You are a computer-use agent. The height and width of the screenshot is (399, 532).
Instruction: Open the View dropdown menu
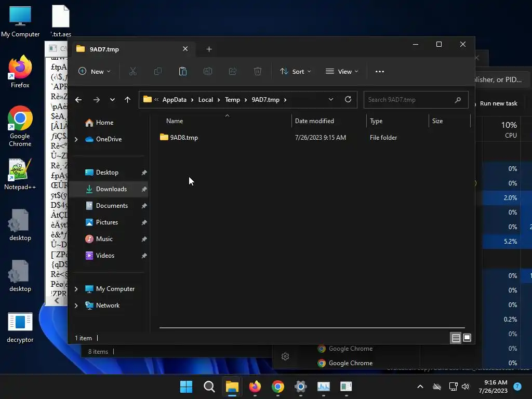coord(342,72)
